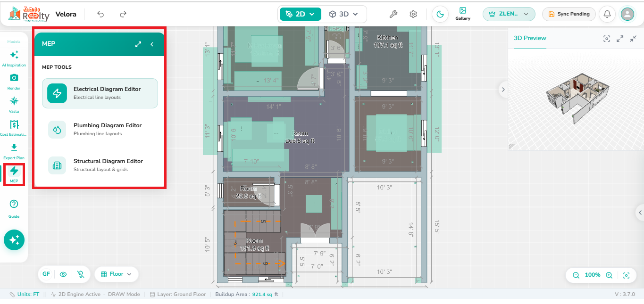Recenter the 3D Preview with the focus icon
Screen dimensions: 644x304
607,39
